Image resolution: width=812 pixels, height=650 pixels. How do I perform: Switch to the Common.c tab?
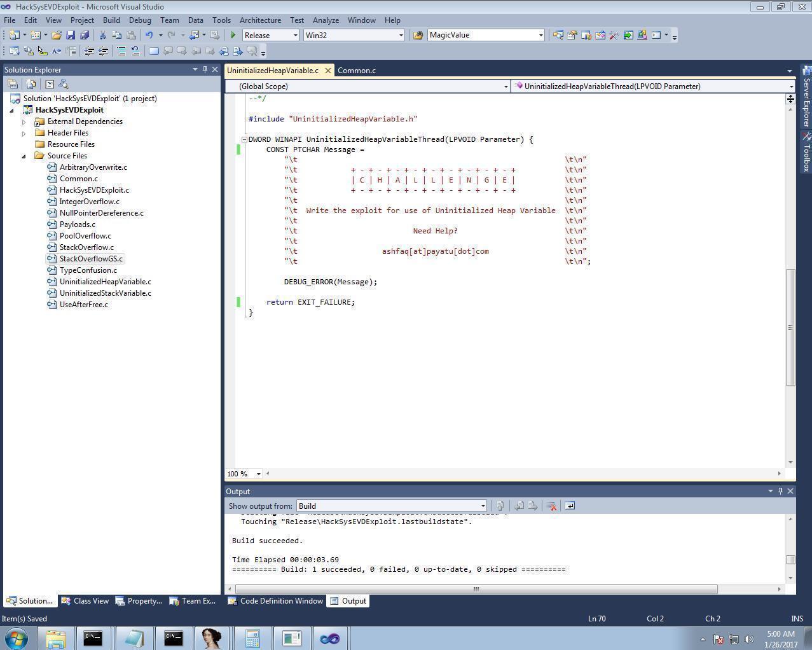pos(356,71)
